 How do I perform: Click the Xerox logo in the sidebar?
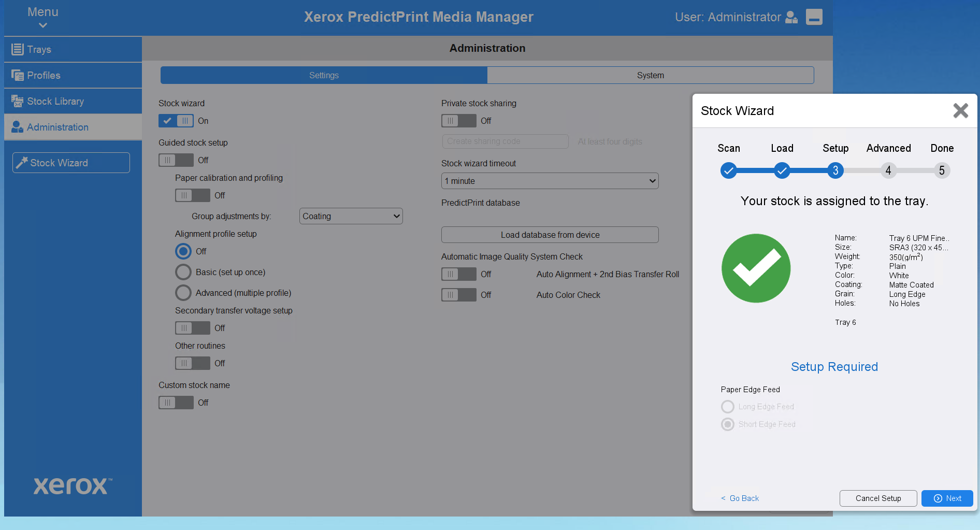pos(73,486)
